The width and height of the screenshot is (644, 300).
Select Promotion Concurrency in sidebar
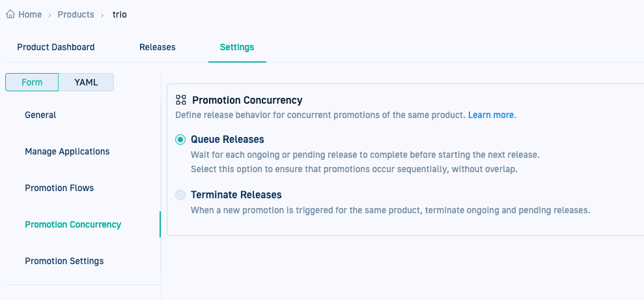(73, 224)
